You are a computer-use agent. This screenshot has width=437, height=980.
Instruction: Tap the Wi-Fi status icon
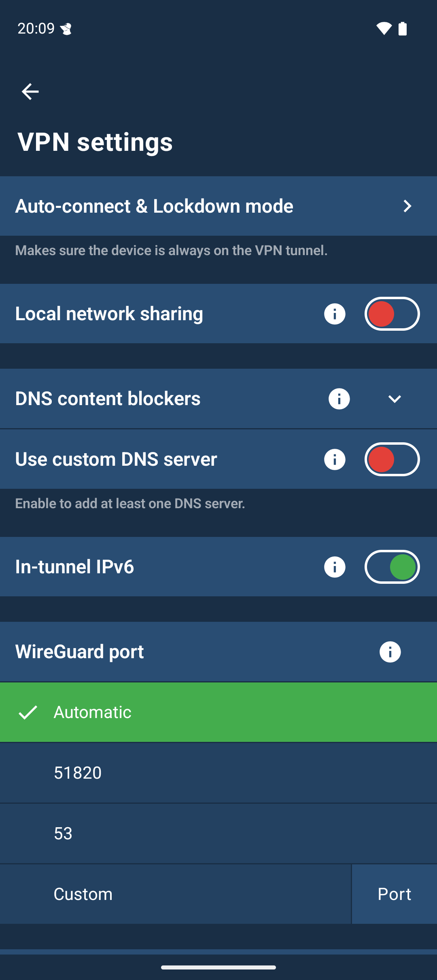point(383,28)
